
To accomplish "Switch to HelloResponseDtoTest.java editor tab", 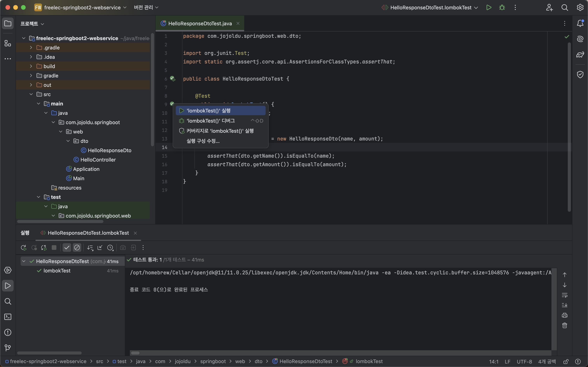I will (x=200, y=24).
